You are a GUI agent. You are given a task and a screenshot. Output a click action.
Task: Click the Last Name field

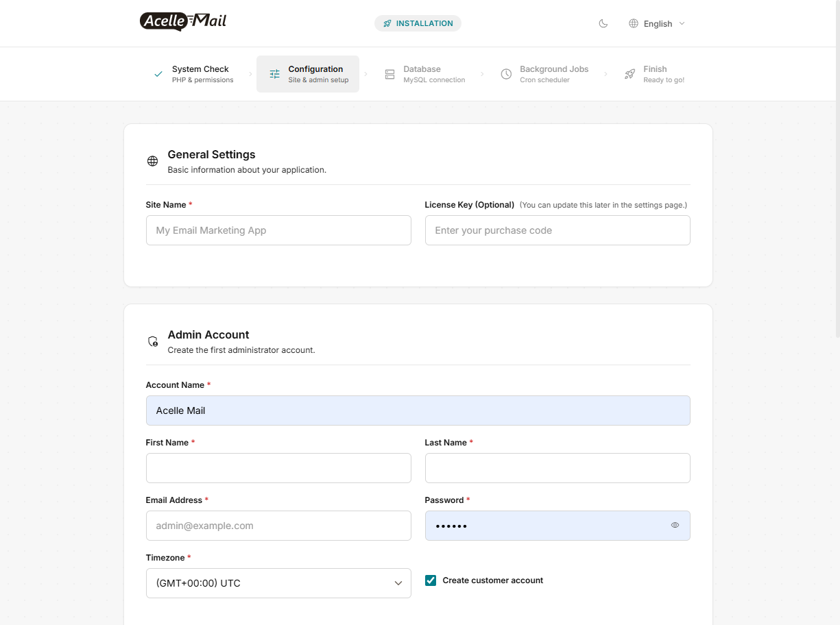point(557,468)
